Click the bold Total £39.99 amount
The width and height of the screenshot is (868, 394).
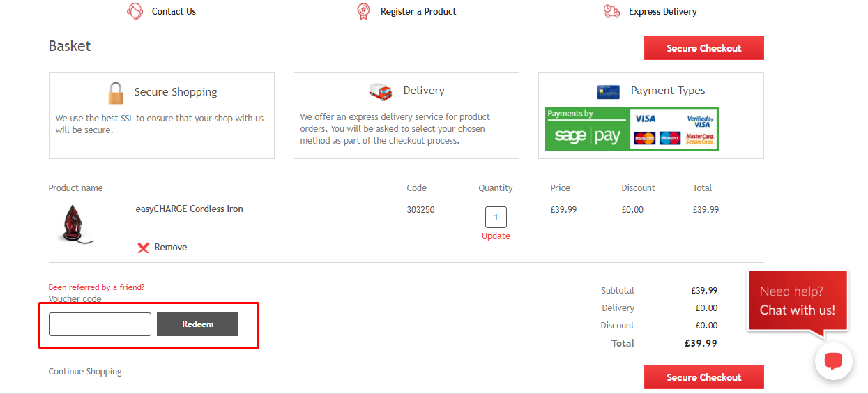[701, 343]
